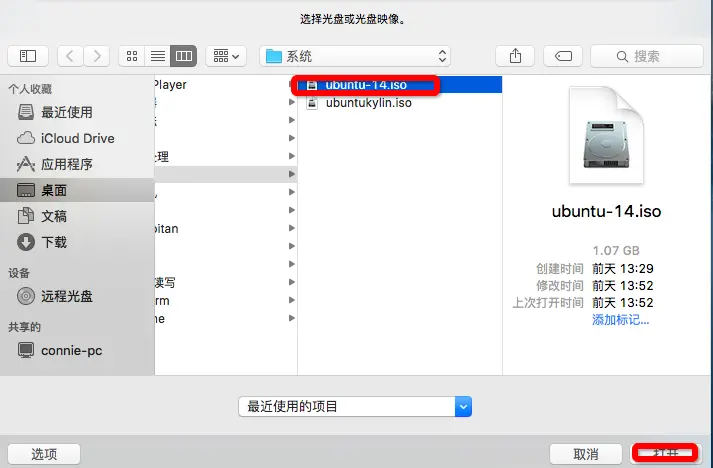This screenshot has height=468, width=713.
Task: Open the 系统 folder path popup
Action: tap(355, 56)
